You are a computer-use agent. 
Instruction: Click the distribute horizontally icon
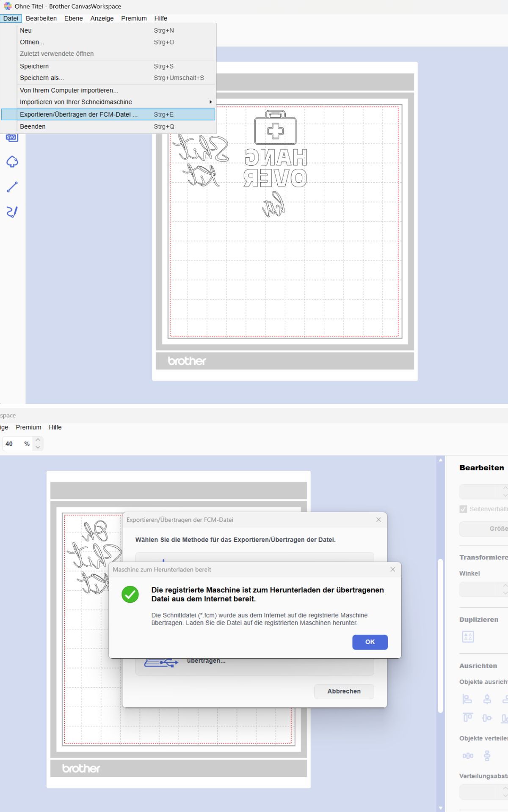[x=468, y=756]
